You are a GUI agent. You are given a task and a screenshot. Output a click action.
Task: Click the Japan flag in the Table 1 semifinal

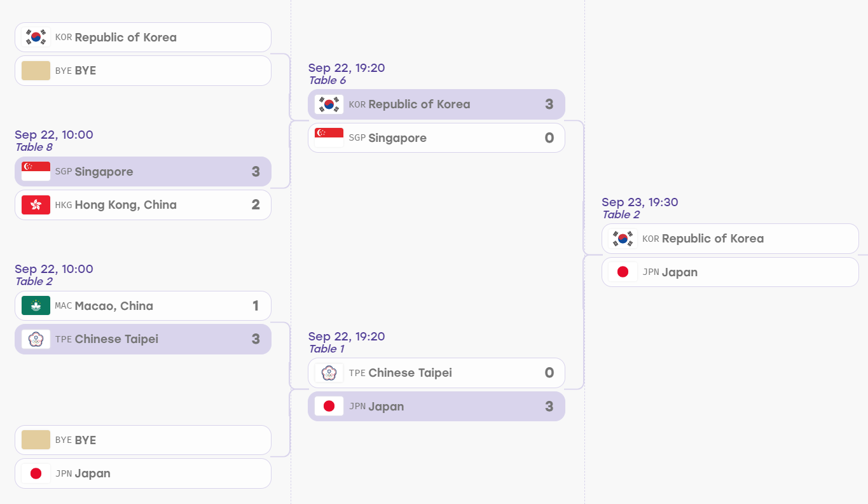point(329,406)
